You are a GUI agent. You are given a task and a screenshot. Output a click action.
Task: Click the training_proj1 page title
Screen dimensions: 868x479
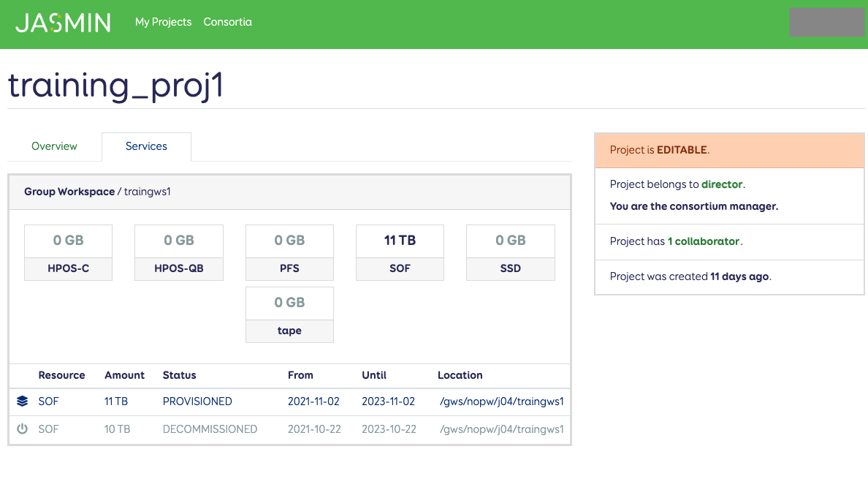click(115, 86)
